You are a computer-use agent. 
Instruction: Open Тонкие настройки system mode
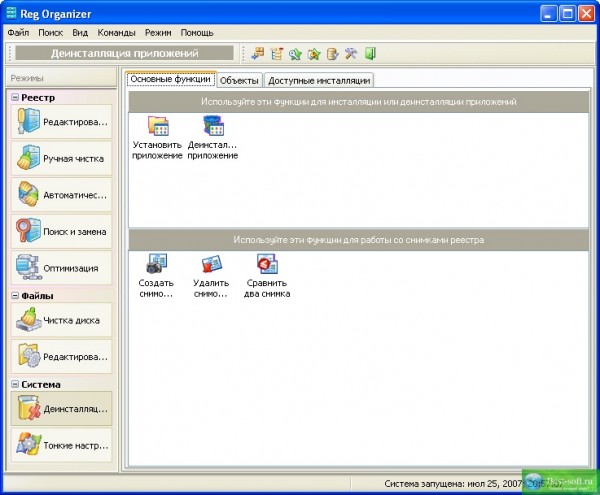point(62,444)
